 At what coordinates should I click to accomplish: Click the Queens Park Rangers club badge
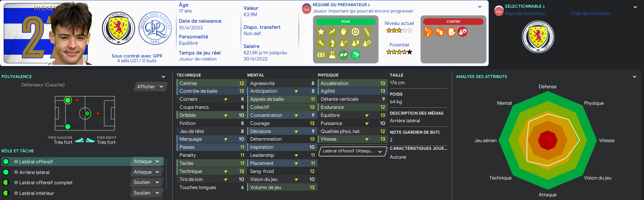tap(155, 28)
